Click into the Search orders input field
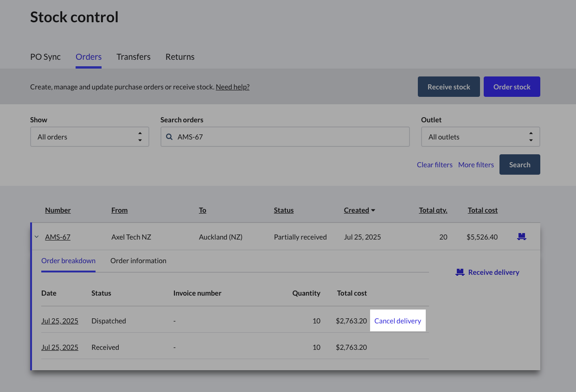Image resolution: width=576 pixels, height=392 pixels. point(288,137)
